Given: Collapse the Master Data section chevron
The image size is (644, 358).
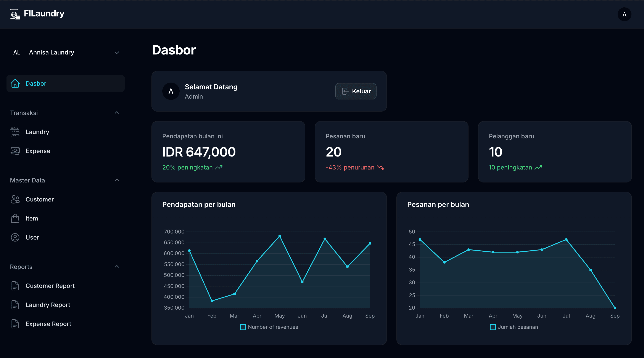Looking at the screenshot, I should [117, 180].
